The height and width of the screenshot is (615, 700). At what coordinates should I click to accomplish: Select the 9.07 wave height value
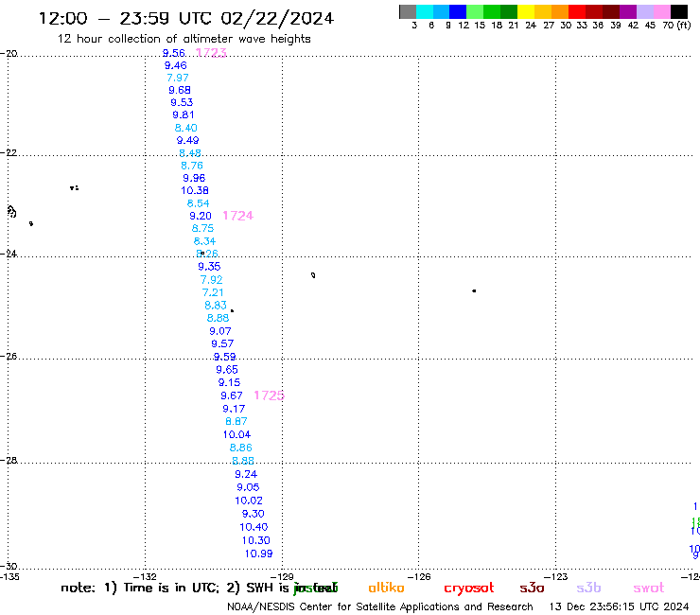pyautogui.click(x=220, y=331)
